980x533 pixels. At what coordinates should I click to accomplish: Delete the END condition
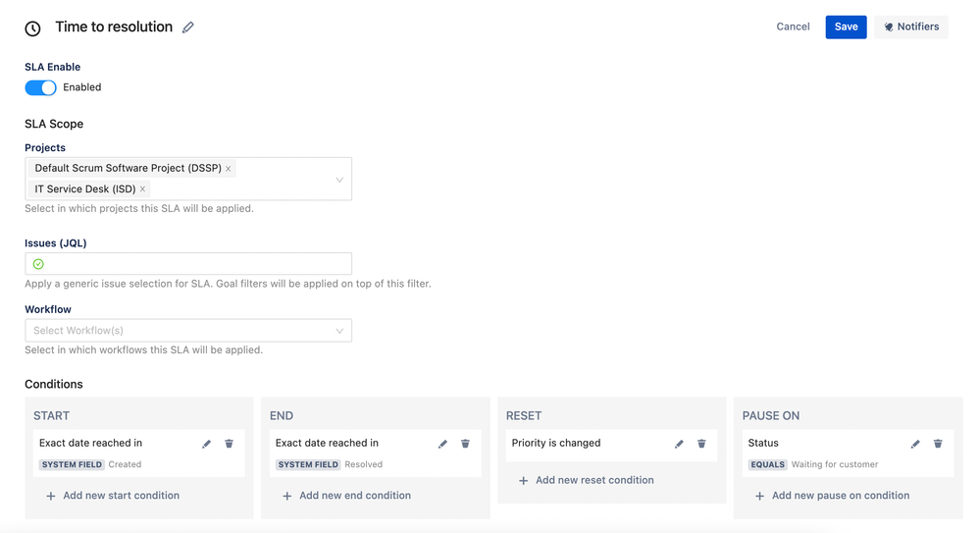coord(465,444)
